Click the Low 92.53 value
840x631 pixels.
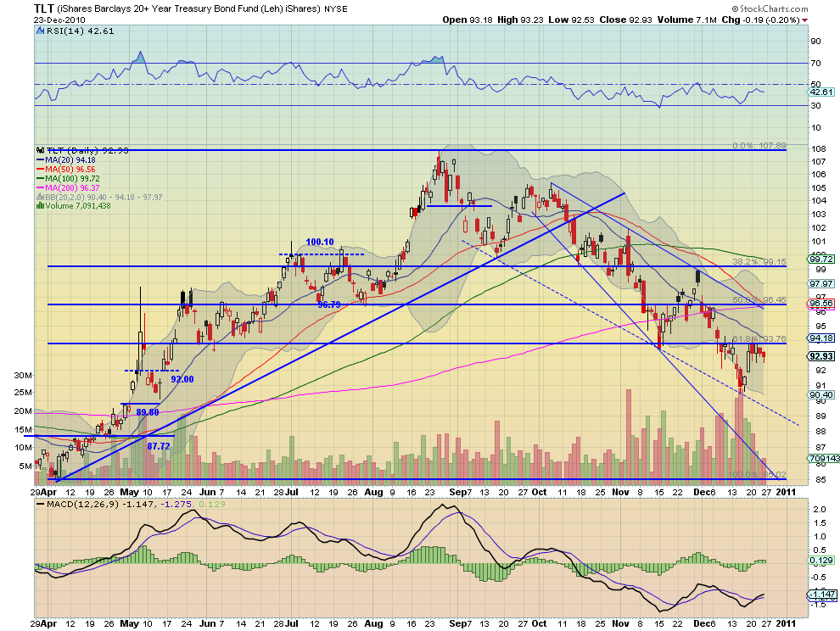(571, 20)
